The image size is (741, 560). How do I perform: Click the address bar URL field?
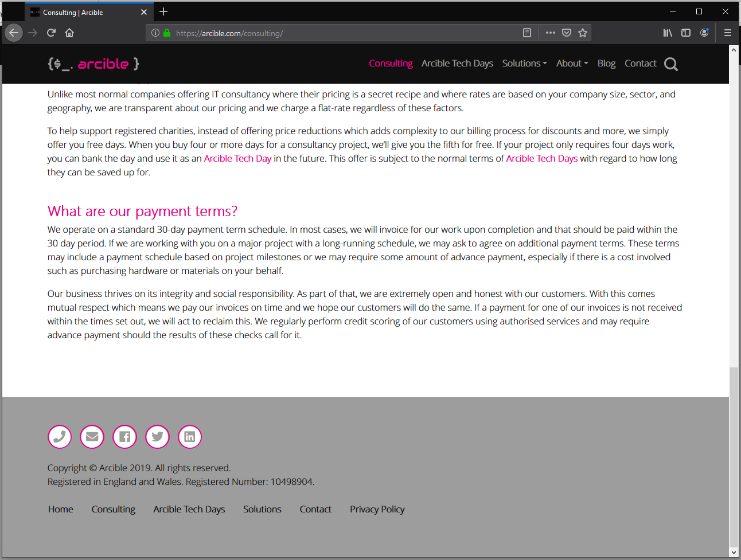[x=344, y=33]
